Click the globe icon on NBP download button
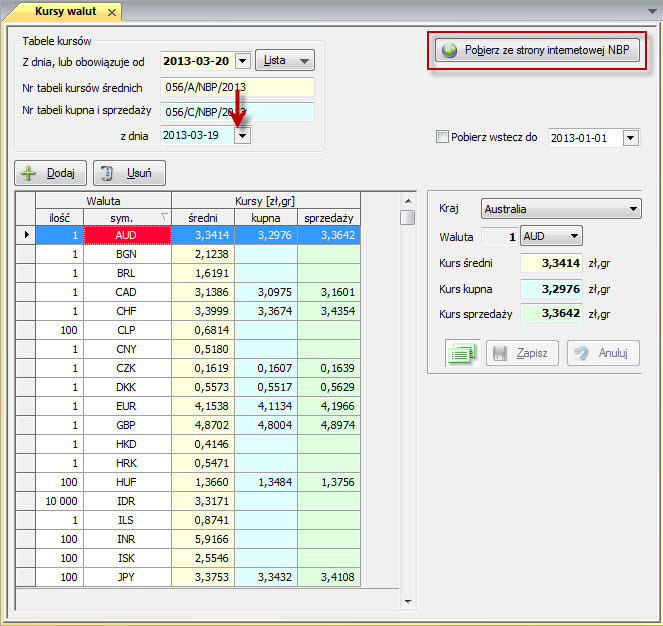 (449, 50)
